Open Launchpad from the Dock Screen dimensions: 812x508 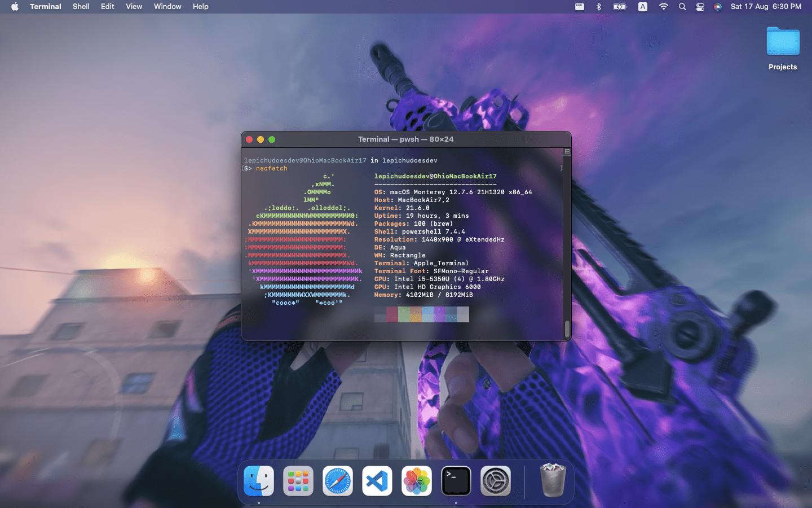298,481
